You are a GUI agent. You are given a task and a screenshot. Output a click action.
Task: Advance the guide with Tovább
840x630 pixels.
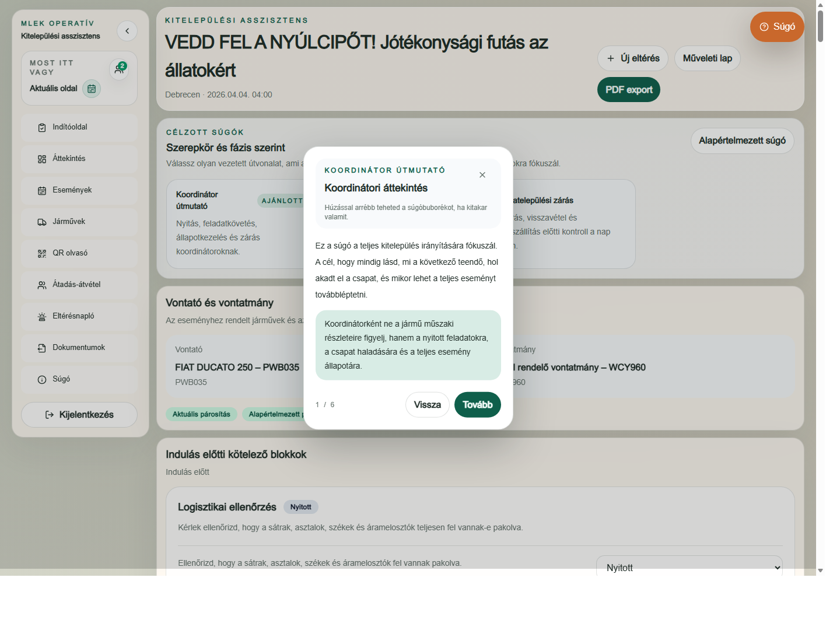point(477,404)
